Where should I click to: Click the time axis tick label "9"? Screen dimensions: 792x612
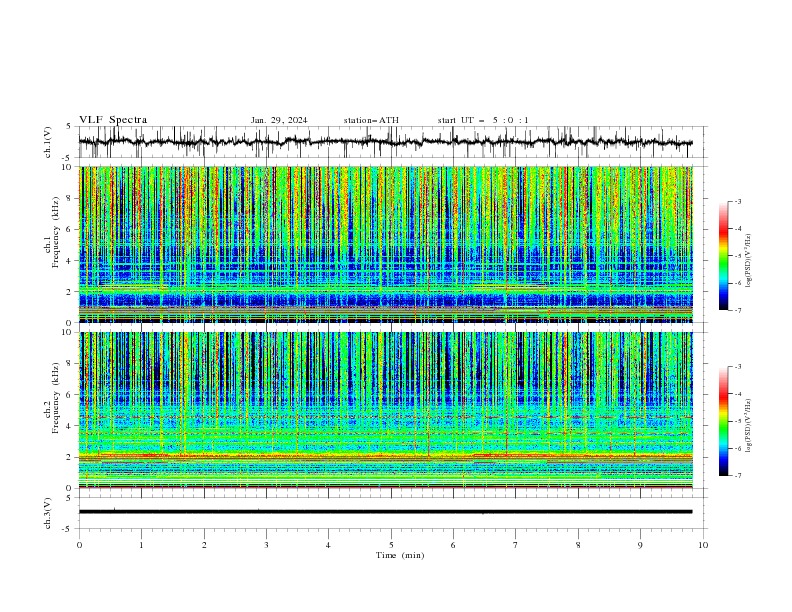[x=640, y=545]
